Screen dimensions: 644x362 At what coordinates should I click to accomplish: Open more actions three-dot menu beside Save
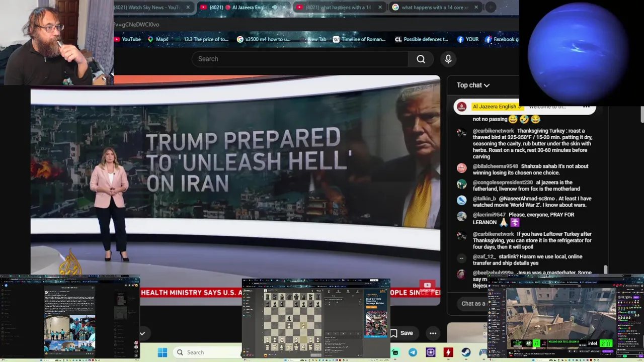(433, 333)
